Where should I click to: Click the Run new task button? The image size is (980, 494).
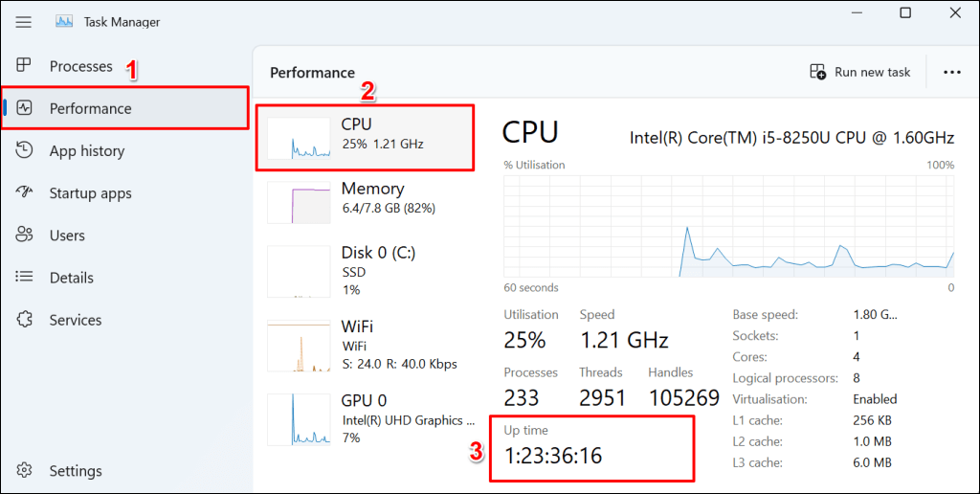tap(872, 72)
